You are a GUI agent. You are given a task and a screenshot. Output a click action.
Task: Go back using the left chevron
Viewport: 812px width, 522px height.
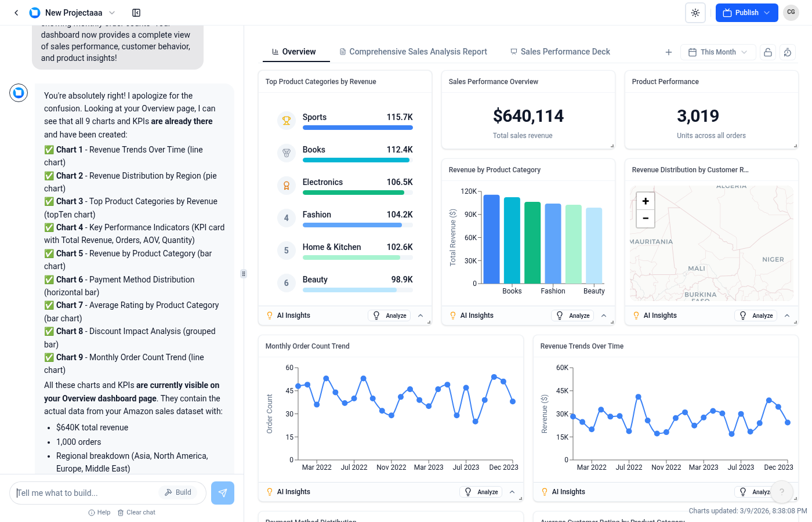16,13
